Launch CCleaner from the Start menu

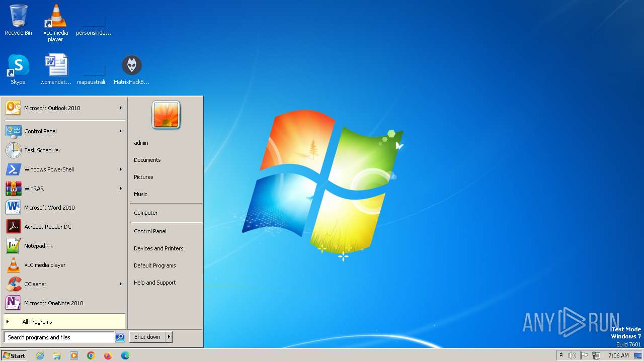(64, 284)
